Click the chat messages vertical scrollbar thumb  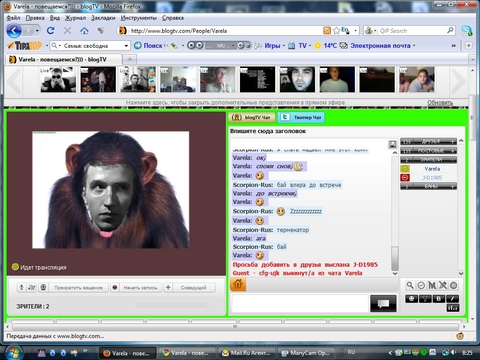pyautogui.click(x=395, y=258)
